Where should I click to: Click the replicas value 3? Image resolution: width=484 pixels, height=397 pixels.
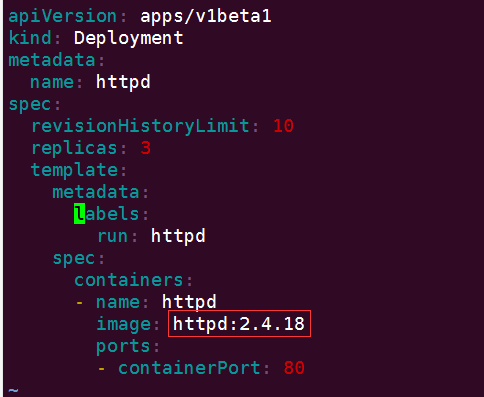point(145,148)
